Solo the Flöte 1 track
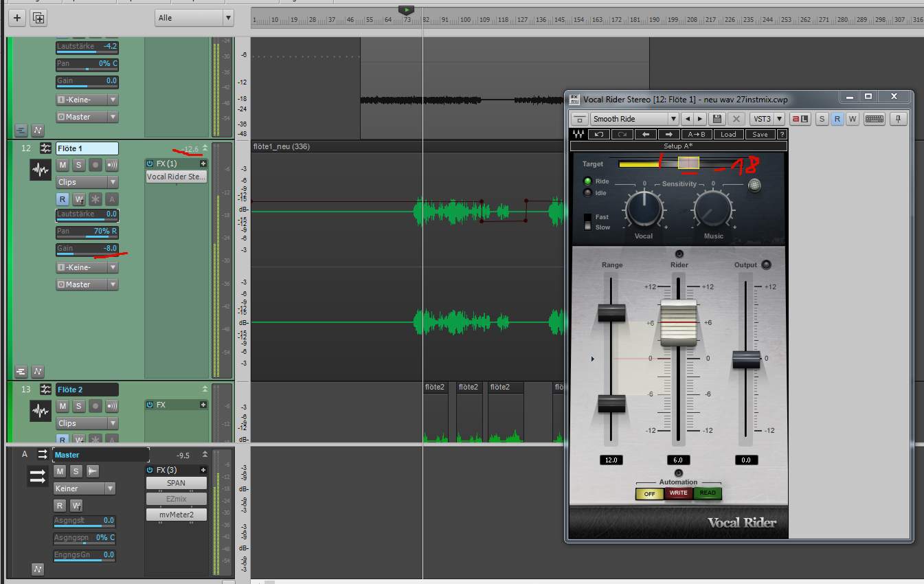 78,165
